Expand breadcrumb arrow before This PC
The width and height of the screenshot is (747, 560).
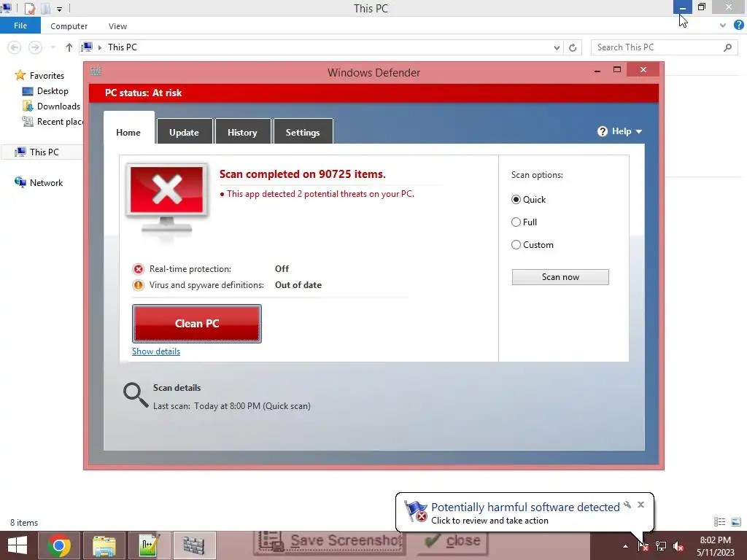coord(99,47)
